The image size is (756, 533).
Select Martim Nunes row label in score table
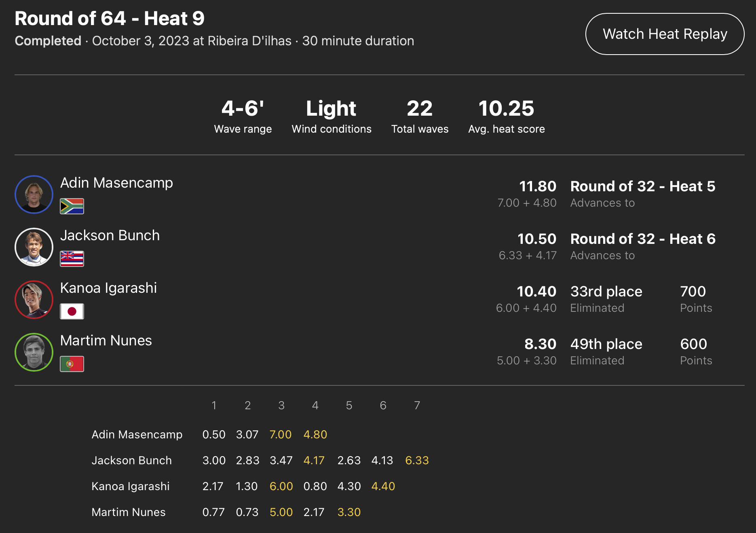pos(129,512)
